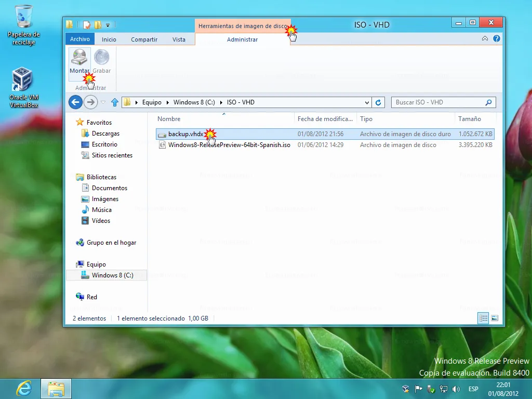This screenshot has height=399, width=532.
Task: Open the Help question mark icon
Action: point(496,38)
